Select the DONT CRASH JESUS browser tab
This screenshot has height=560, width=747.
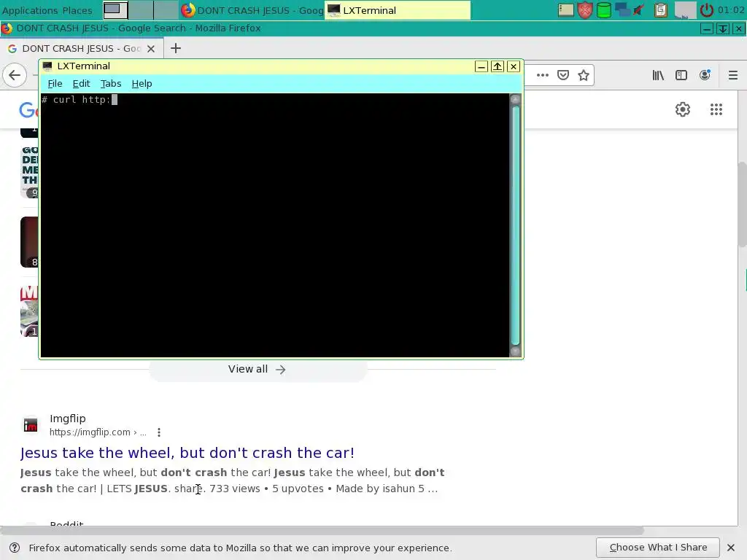[81, 49]
